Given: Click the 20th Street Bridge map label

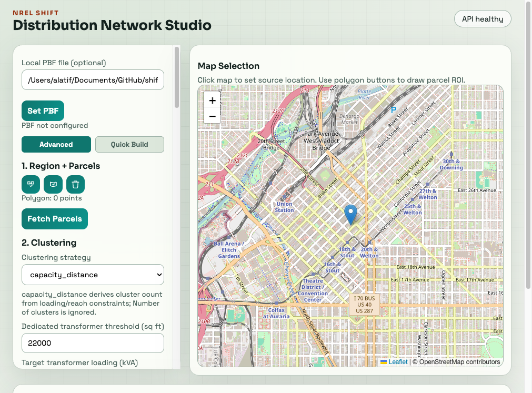Looking at the screenshot, I should pyautogui.click(x=271, y=144).
